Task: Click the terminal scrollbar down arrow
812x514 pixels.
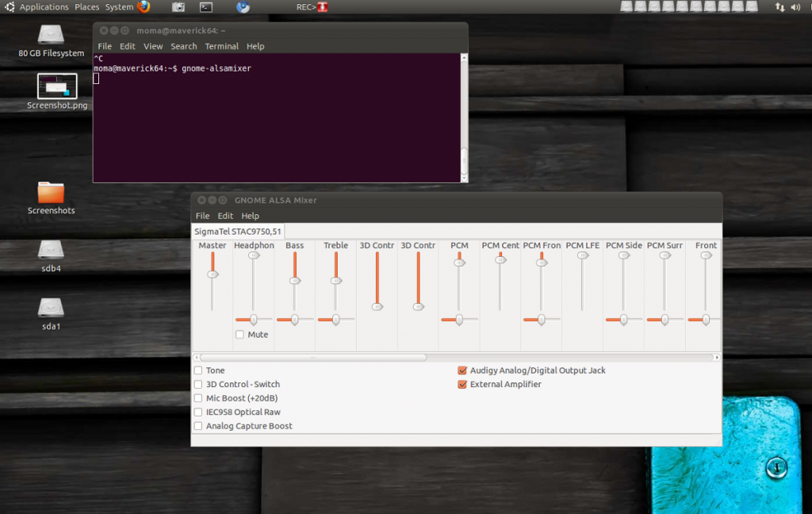Action: pos(464,178)
